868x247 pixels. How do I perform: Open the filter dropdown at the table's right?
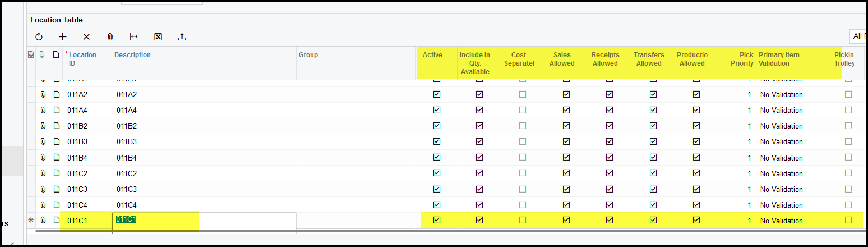point(858,36)
